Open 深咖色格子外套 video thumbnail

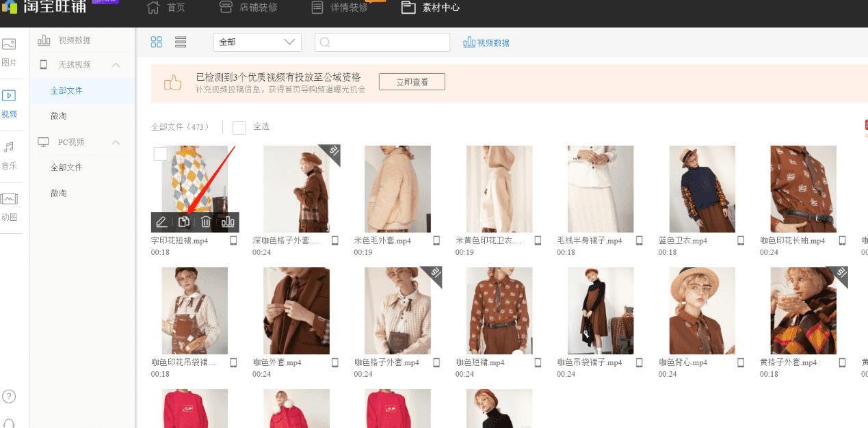coord(296,189)
